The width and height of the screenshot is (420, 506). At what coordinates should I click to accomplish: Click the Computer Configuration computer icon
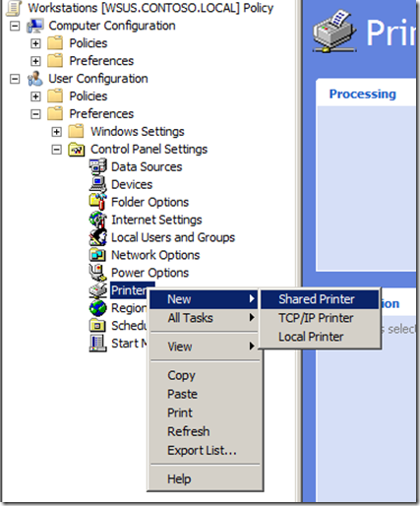click(35, 26)
